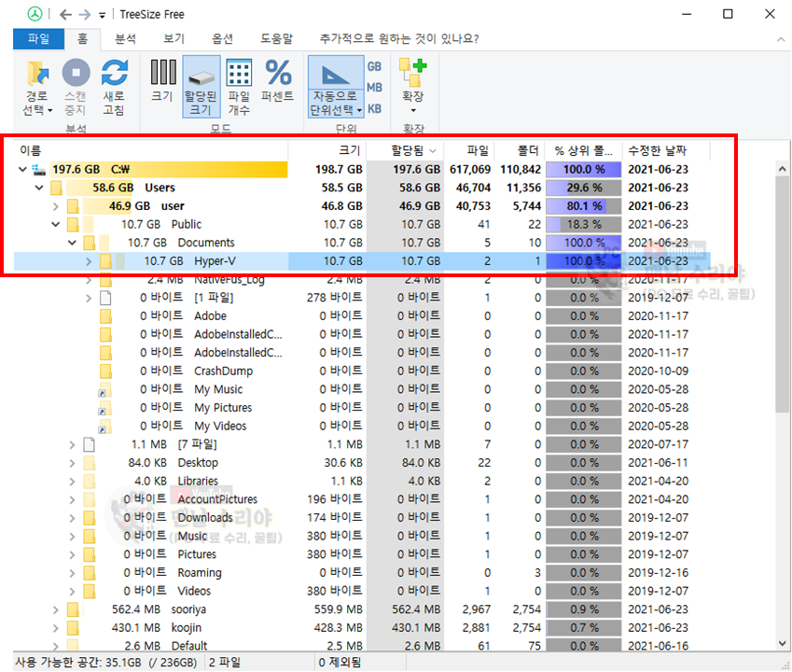Image resolution: width=792 pixels, height=672 pixels.
Task: Expand the koojin folder node
Action: [x=56, y=628]
